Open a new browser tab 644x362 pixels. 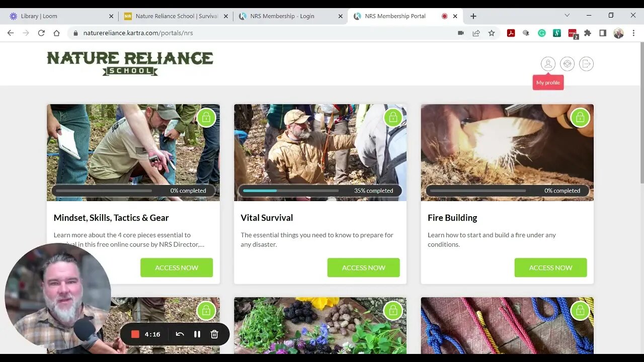pyautogui.click(x=473, y=16)
